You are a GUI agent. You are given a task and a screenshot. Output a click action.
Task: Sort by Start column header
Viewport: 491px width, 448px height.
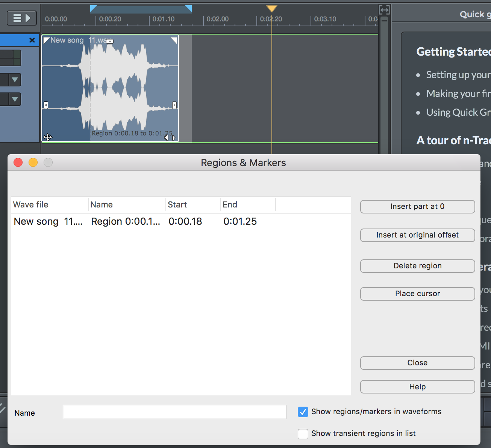click(193, 204)
